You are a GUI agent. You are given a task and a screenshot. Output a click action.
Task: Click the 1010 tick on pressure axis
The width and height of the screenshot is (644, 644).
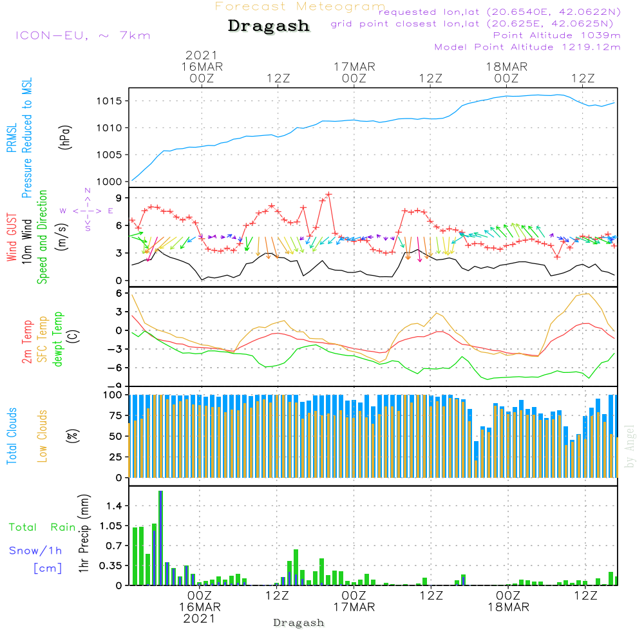tap(109, 128)
